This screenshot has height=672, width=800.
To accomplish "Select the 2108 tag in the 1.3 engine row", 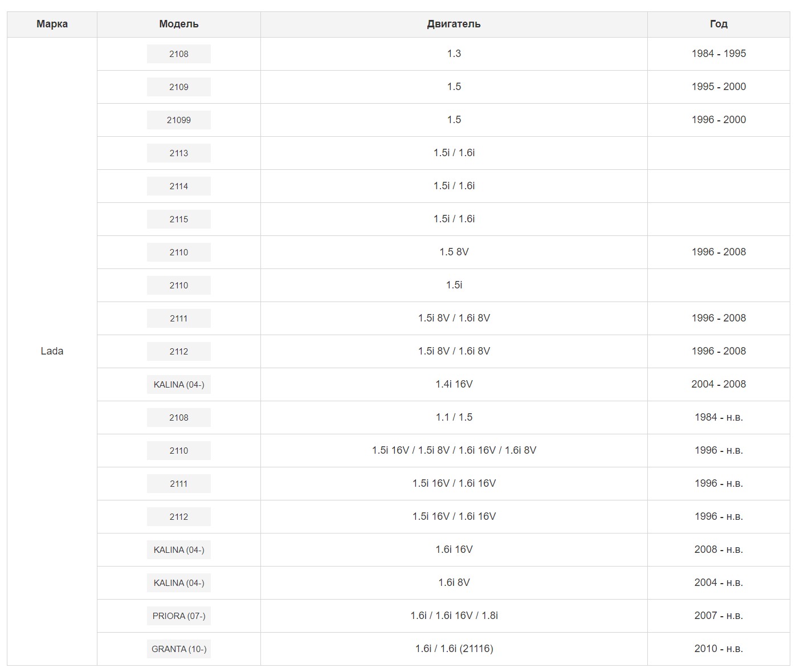I will tap(178, 54).
